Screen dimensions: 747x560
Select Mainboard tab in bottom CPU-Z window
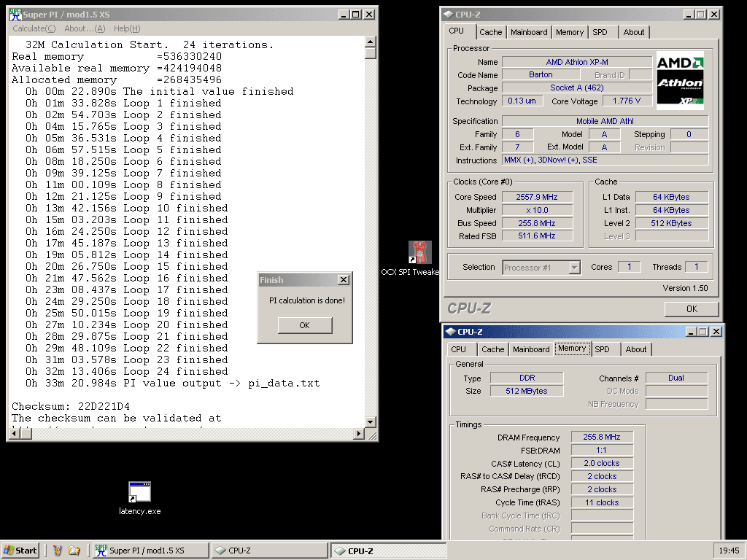pyautogui.click(x=531, y=349)
